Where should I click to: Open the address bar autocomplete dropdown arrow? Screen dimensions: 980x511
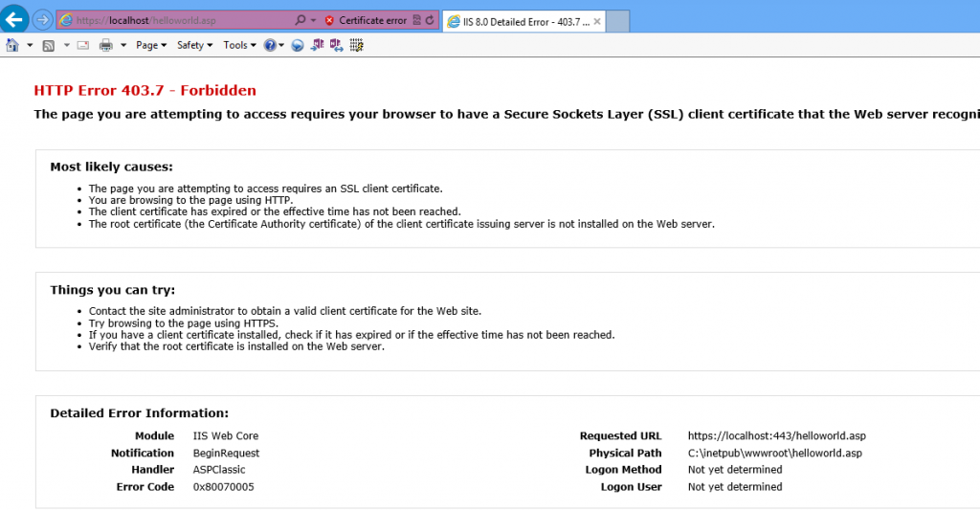click(x=313, y=21)
